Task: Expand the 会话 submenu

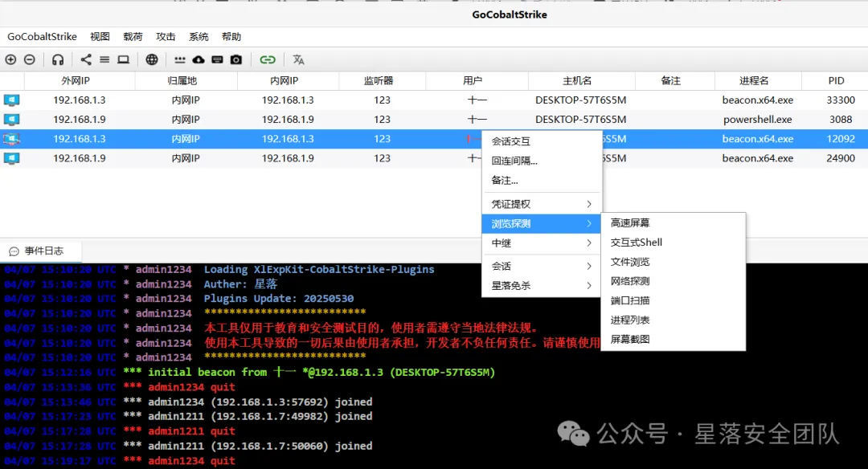Action: pyautogui.click(x=542, y=266)
